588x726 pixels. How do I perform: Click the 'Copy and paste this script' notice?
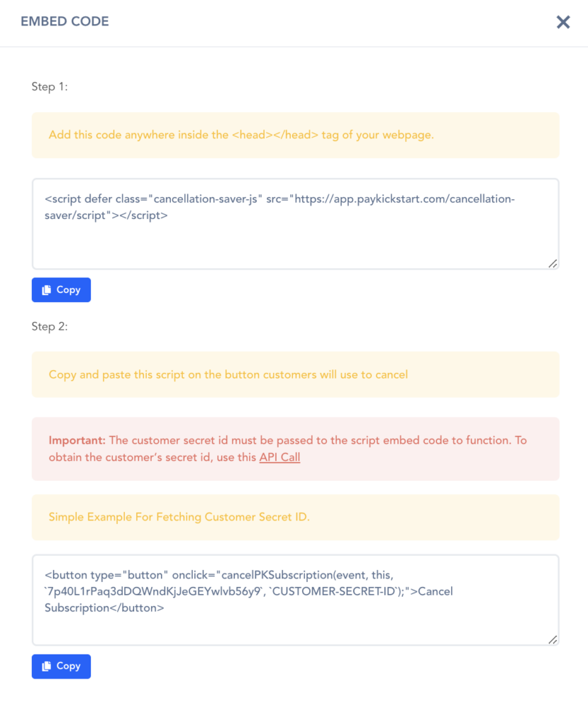point(228,374)
